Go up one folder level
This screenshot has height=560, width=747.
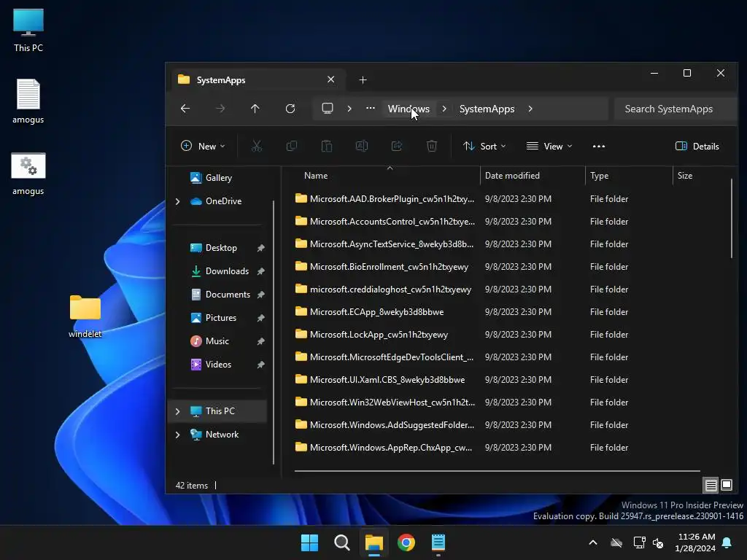pos(255,109)
